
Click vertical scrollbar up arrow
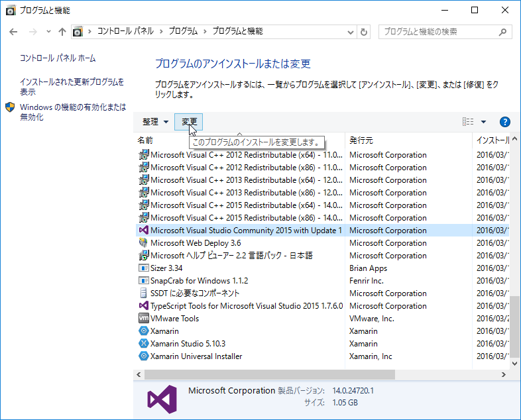point(514,138)
